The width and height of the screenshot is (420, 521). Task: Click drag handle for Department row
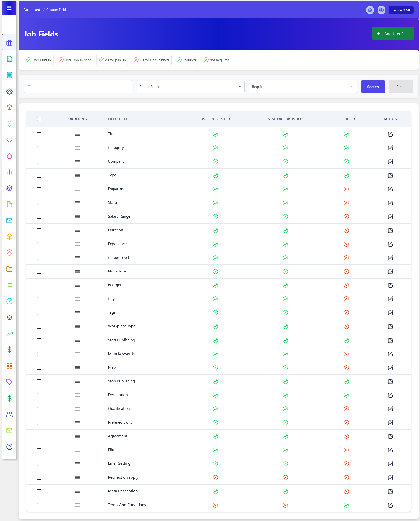pyautogui.click(x=78, y=189)
